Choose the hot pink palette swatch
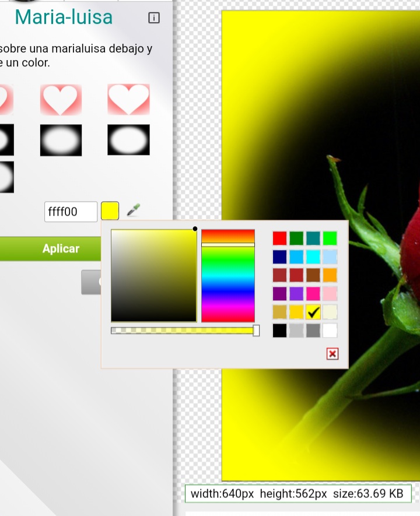The image size is (420, 516). click(x=313, y=294)
